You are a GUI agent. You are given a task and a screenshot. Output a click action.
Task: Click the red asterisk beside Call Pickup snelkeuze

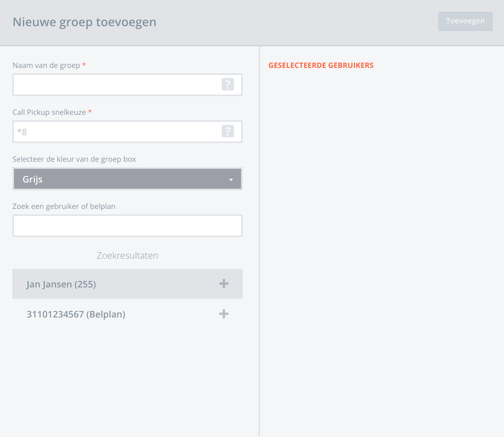click(90, 112)
